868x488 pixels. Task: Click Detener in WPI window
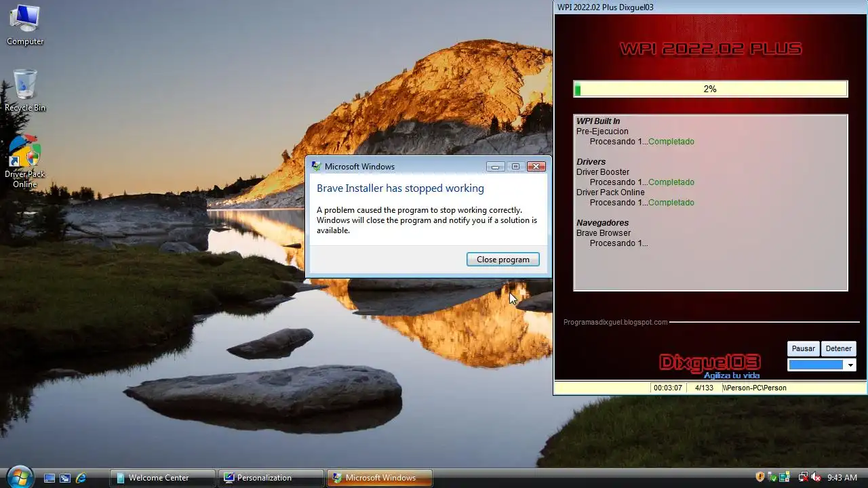coord(838,348)
